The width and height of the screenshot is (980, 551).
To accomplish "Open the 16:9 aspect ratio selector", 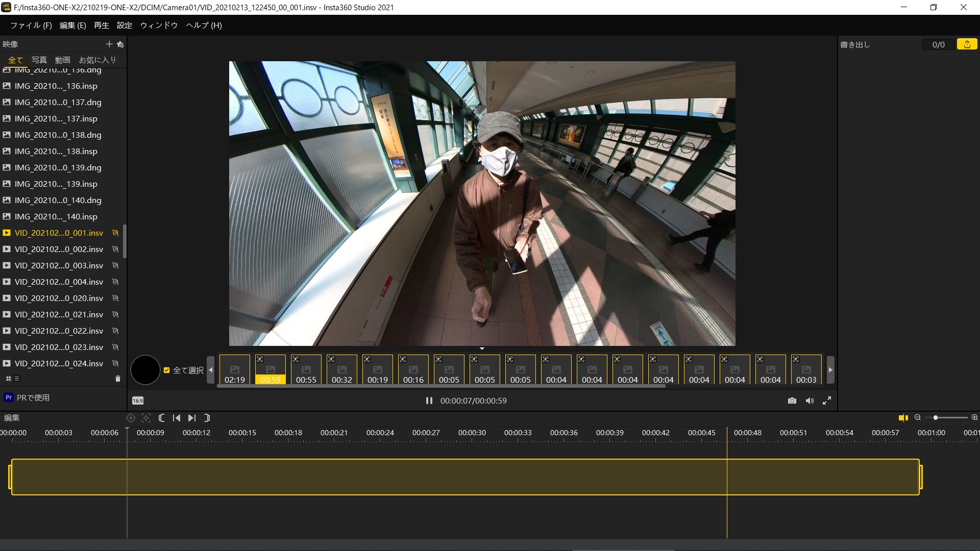I will [x=138, y=401].
